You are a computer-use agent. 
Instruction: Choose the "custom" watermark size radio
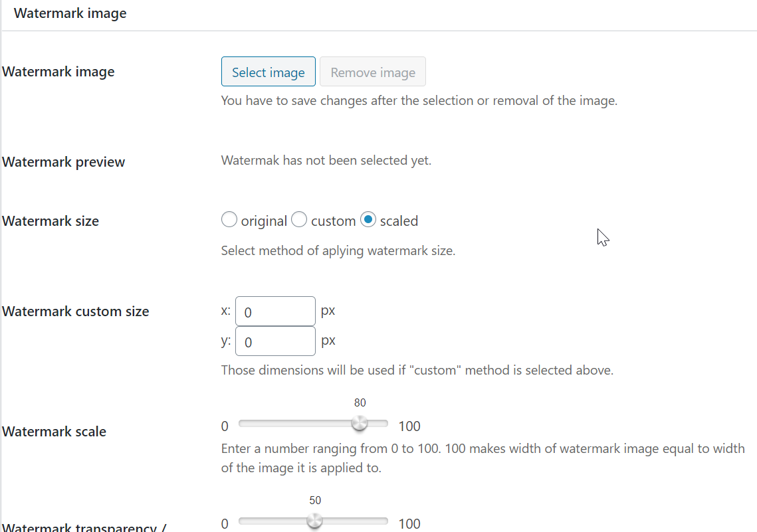299,220
